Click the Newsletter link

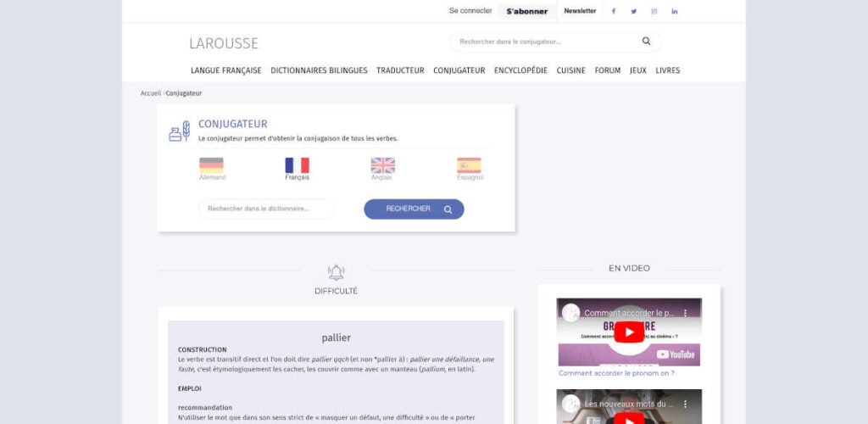(x=580, y=10)
